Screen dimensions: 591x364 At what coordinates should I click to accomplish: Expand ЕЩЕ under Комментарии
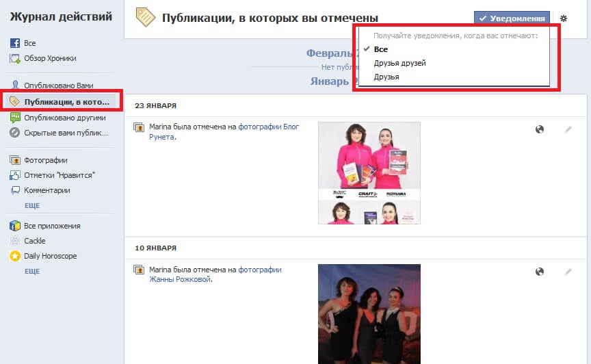[32, 205]
